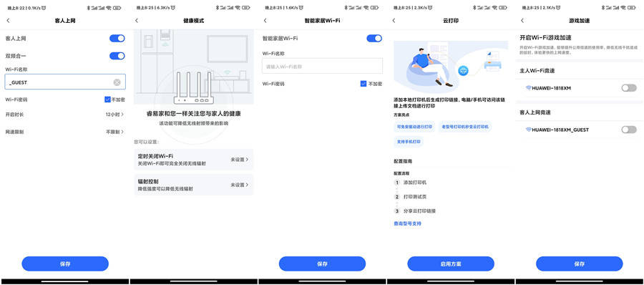Tap the 可免安装驱动进行打印 tag
This screenshot has height=285, width=644.
[x=414, y=127]
